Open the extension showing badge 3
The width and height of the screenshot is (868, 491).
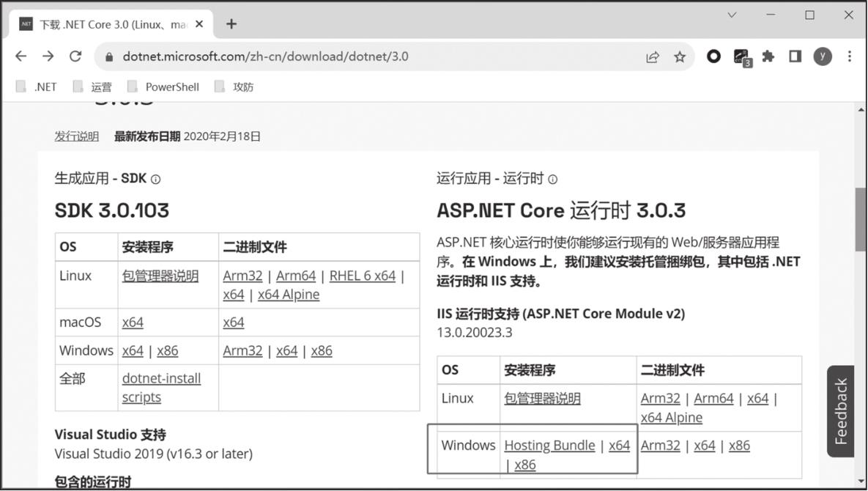pyautogui.click(x=742, y=57)
